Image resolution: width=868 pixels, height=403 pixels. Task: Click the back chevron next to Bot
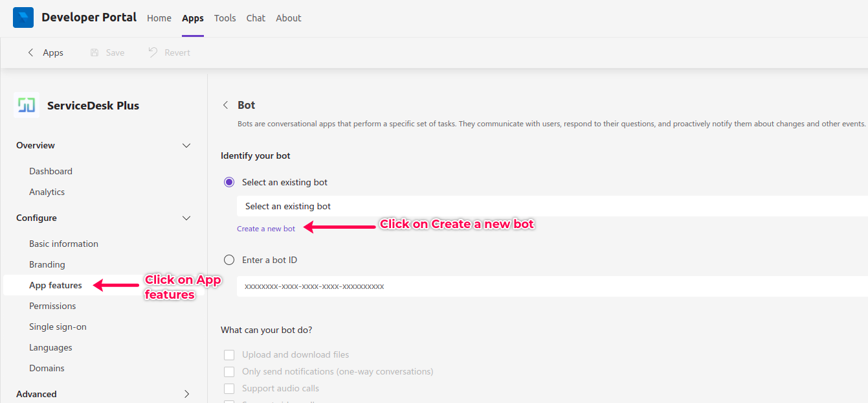[225, 105]
